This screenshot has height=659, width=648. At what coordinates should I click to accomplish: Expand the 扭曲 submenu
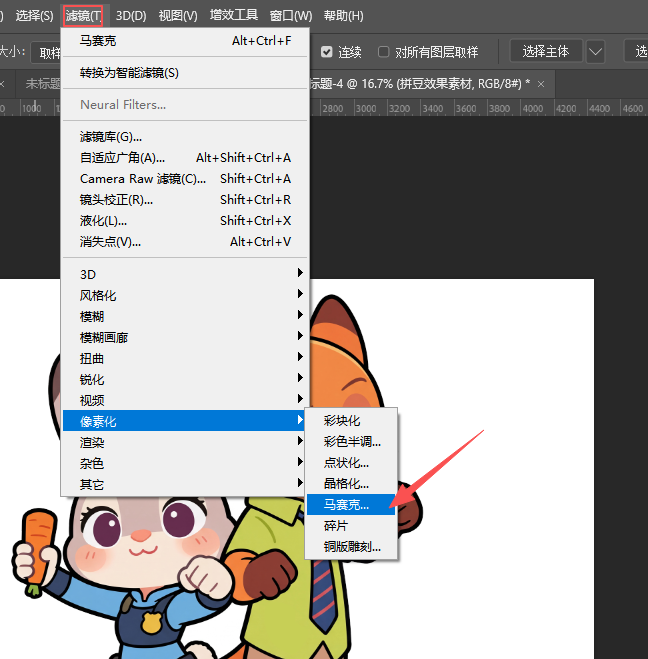point(185,358)
